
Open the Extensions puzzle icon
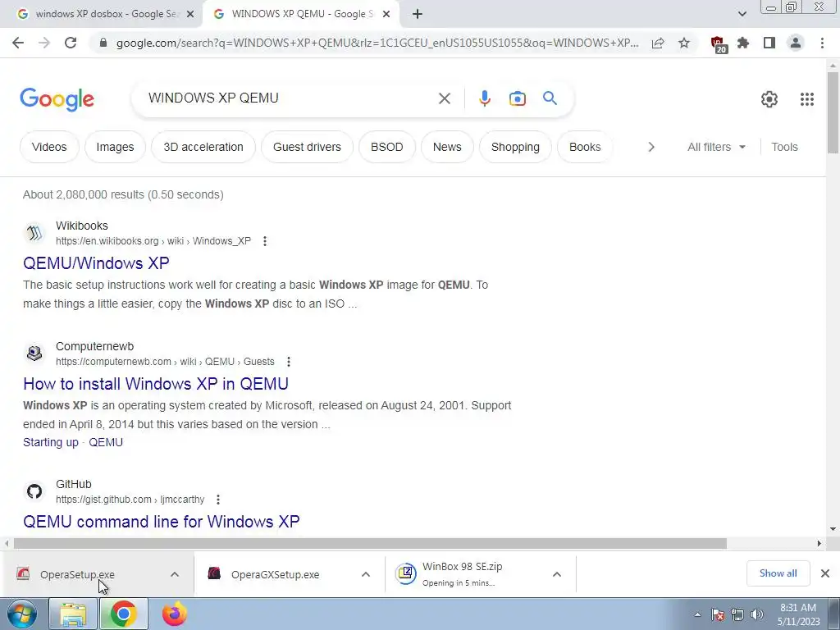click(743, 43)
